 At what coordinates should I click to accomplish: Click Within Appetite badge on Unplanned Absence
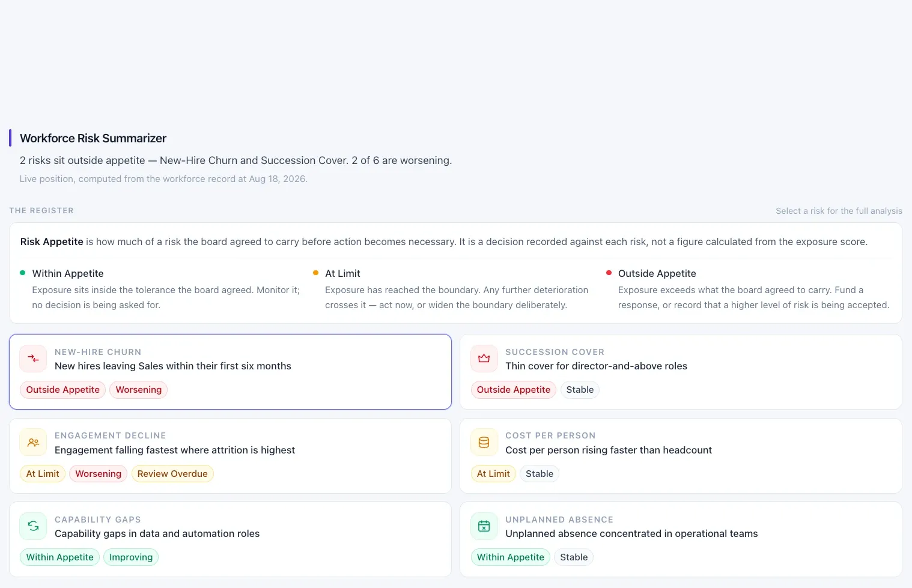(511, 557)
